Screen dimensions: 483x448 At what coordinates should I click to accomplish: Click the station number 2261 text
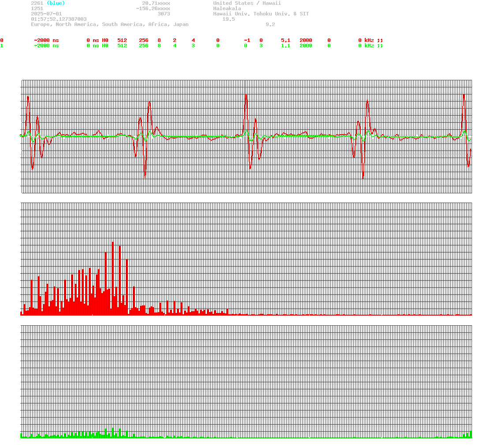(37, 3)
